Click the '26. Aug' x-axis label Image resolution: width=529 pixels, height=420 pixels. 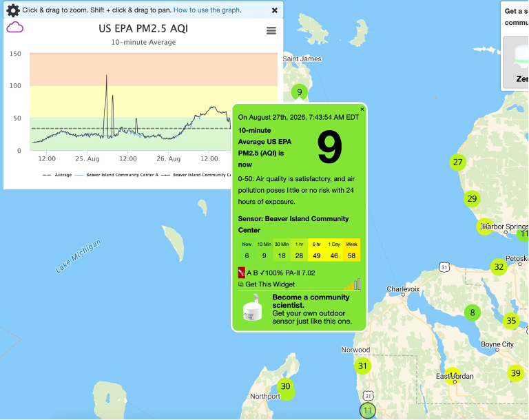(168, 158)
